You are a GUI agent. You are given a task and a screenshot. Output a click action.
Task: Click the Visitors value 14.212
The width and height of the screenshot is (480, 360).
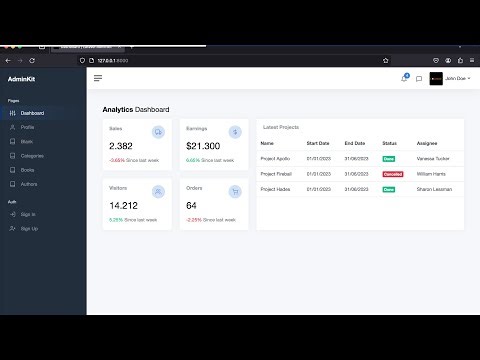(x=123, y=206)
